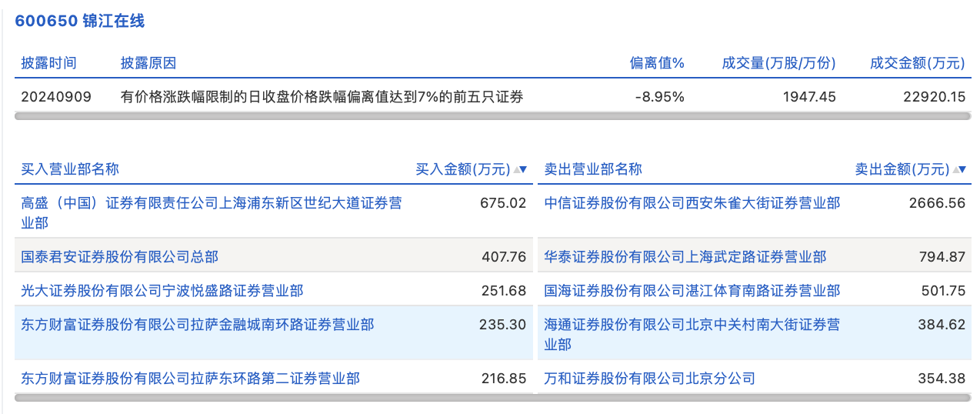The width and height of the screenshot is (980, 414).
Task: Select 东方财富证券 拉萨金融城南环路 branch
Action: coord(198,325)
